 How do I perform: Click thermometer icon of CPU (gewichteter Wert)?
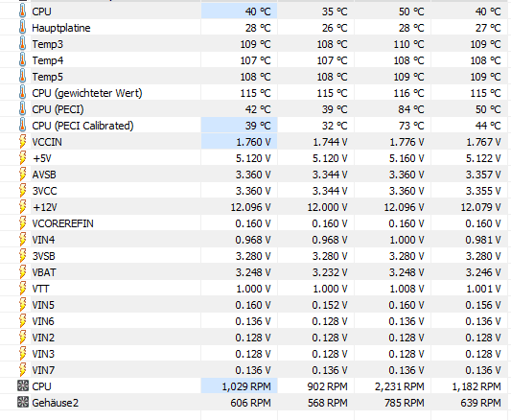(22, 93)
